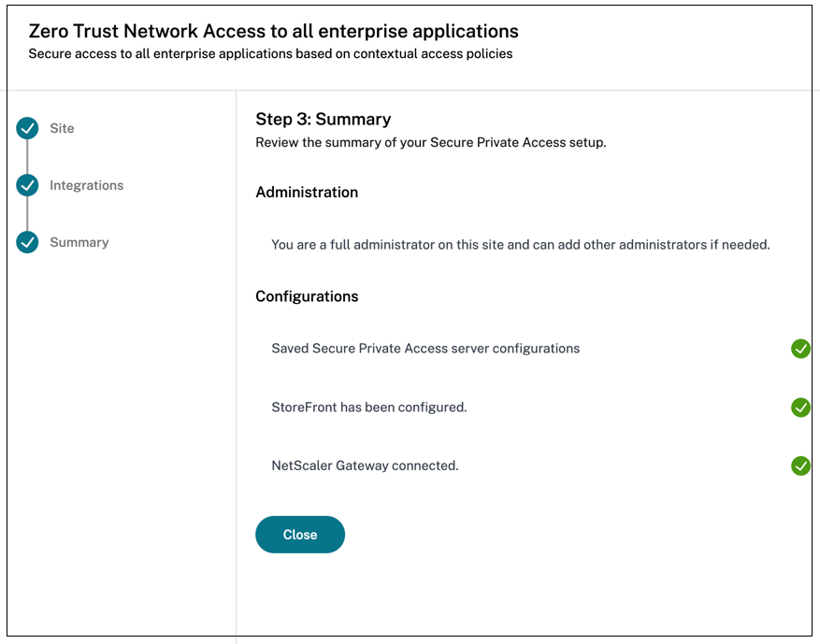
Task: Click the Configurations section heading
Action: pyautogui.click(x=307, y=296)
